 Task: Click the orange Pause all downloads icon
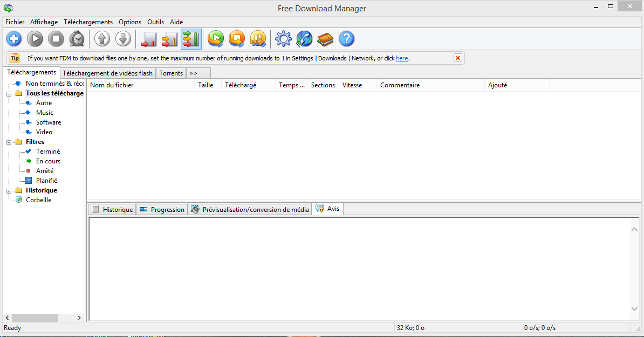(x=258, y=39)
